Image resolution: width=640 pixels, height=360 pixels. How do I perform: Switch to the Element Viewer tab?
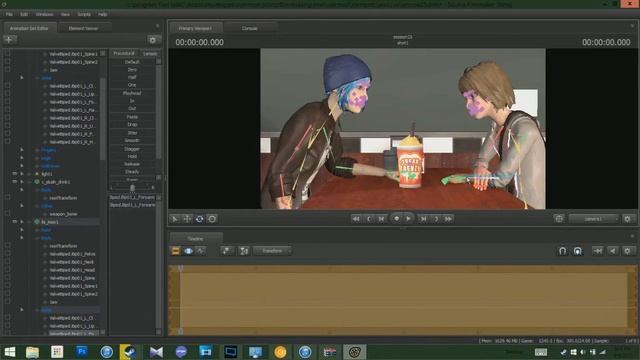pos(83,28)
